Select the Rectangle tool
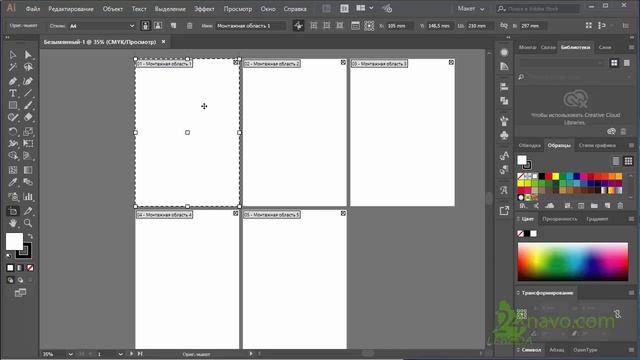The image size is (640, 360). click(x=13, y=105)
